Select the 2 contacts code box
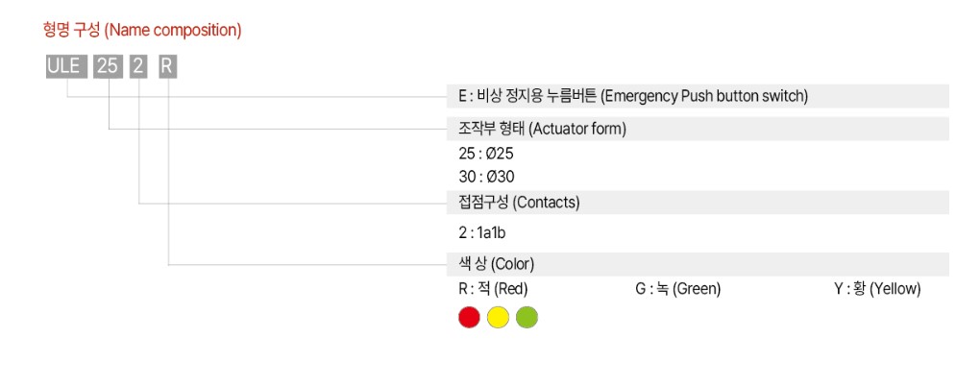 [x=138, y=67]
